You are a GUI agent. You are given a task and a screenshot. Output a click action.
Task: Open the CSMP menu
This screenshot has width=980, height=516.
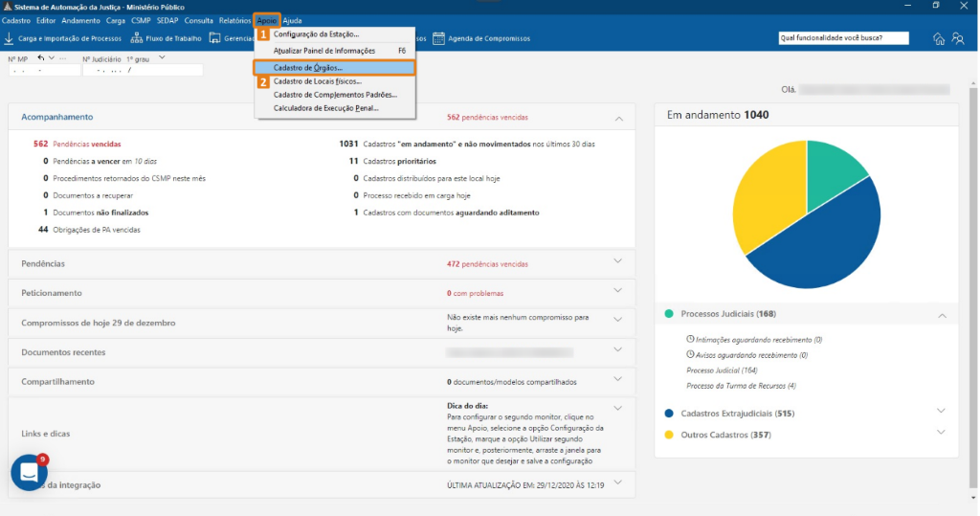pyautogui.click(x=141, y=21)
